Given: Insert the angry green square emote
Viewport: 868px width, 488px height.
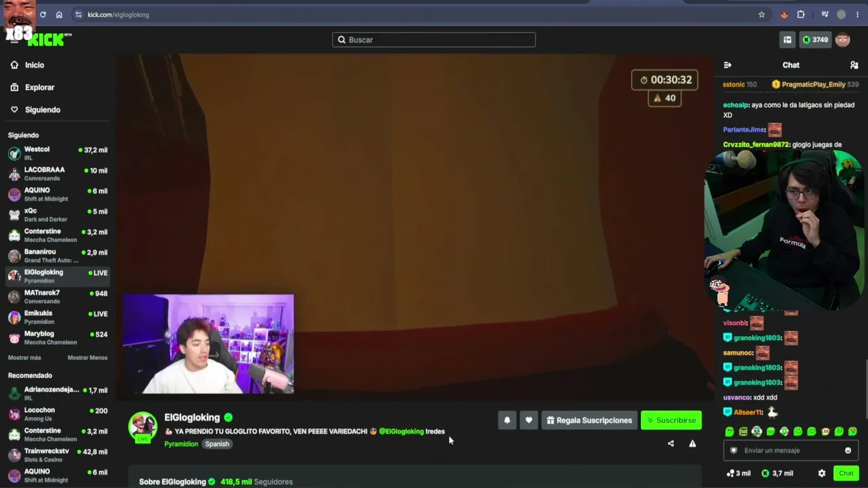Looking at the screenshot, I should (743, 432).
